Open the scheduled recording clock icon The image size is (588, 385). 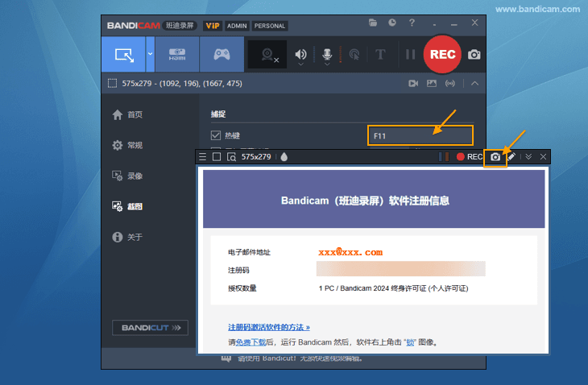pos(392,23)
